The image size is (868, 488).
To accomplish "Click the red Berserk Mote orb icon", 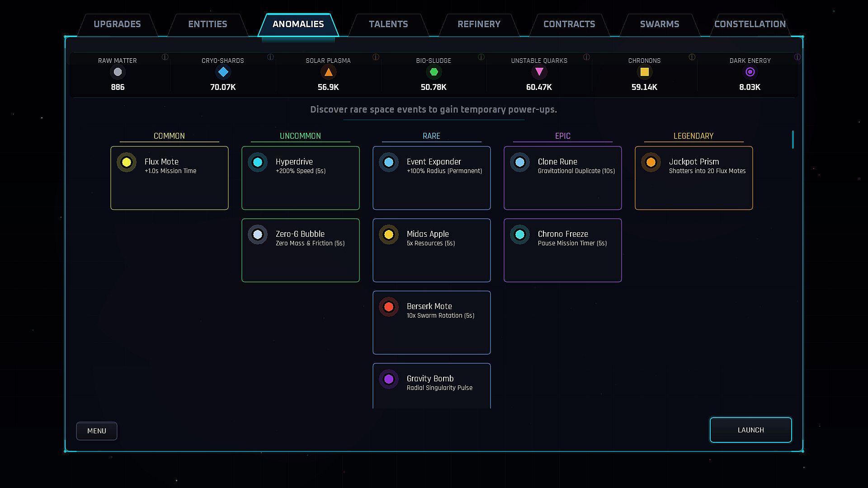I will [389, 307].
